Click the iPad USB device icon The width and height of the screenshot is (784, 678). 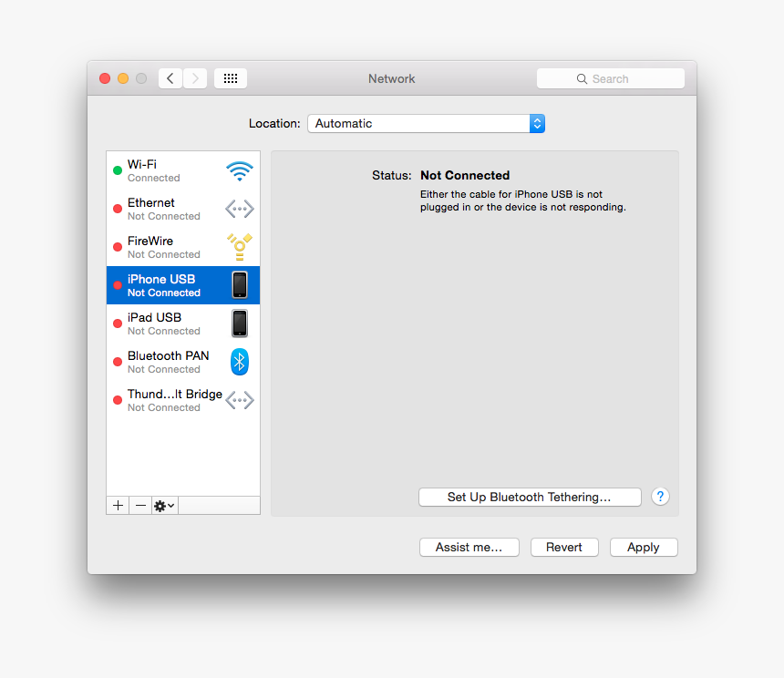click(240, 324)
